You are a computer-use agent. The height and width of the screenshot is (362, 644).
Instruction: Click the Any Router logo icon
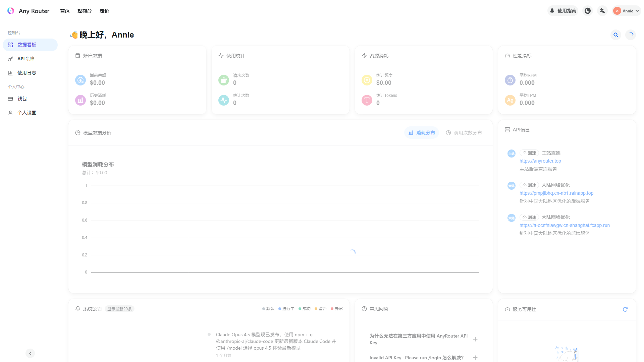click(11, 11)
